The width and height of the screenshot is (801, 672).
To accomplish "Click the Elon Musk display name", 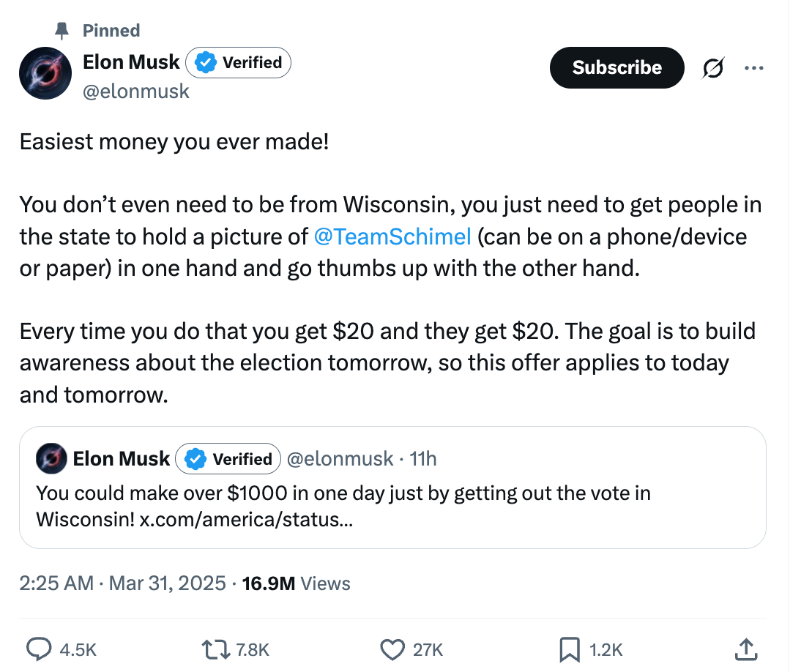I will tap(131, 62).
